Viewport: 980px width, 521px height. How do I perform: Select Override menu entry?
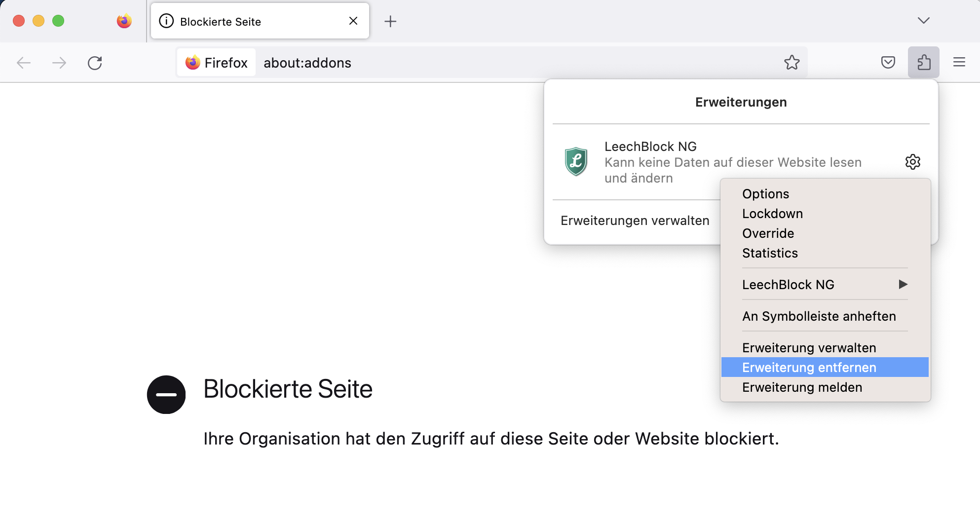(768, 233)
